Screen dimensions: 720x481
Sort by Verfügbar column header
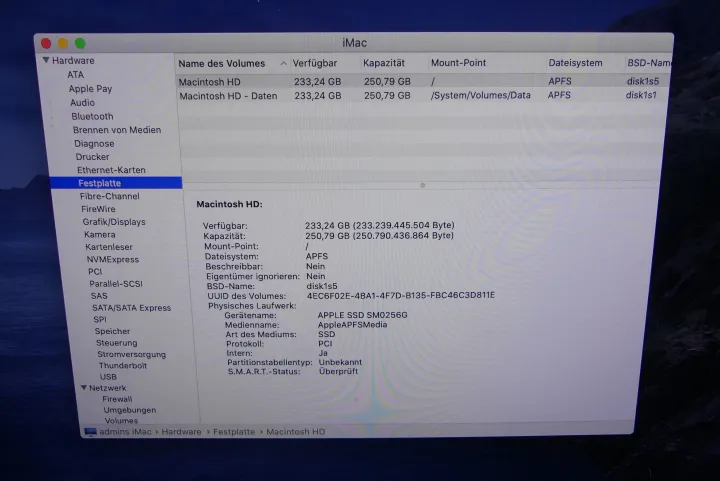pyautogui.click(x=315, y=63)
